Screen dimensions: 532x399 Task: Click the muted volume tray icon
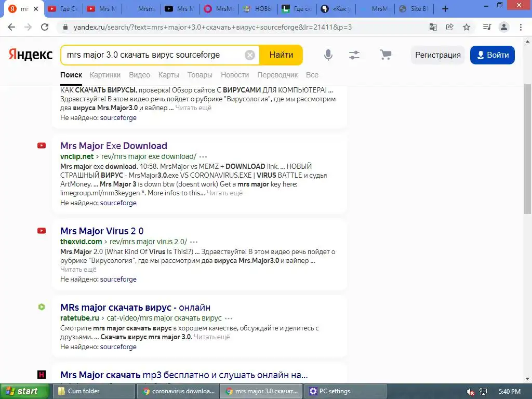tap(470, 392)
